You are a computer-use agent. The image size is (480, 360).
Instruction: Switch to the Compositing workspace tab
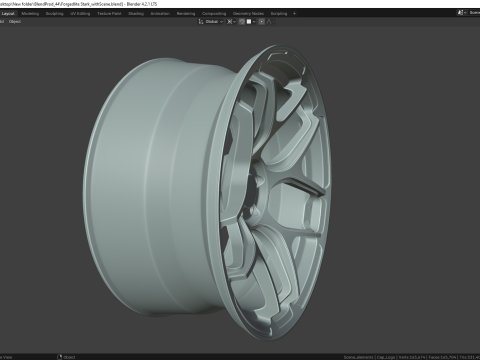coord(214,14)
